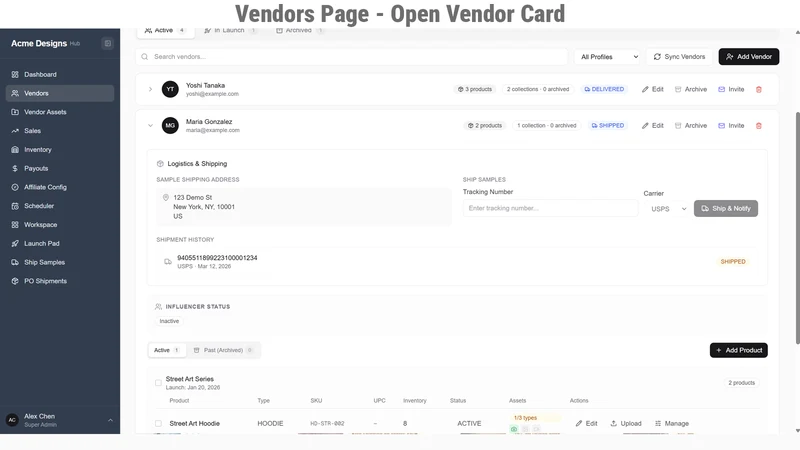Click Maria Gonzalez's SHIPPED status badge
Image resolution: width=800 pixels, height=450 pixels.
[608, 126]
